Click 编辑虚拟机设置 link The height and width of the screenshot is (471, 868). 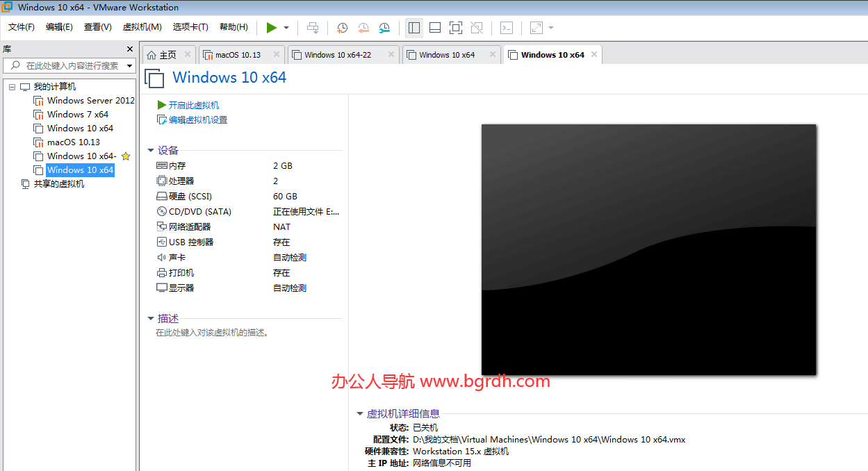[x=197, y=119]
